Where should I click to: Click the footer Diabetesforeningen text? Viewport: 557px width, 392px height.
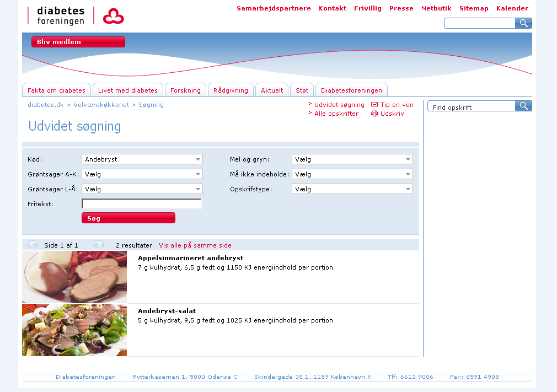[x=85, y=377]
